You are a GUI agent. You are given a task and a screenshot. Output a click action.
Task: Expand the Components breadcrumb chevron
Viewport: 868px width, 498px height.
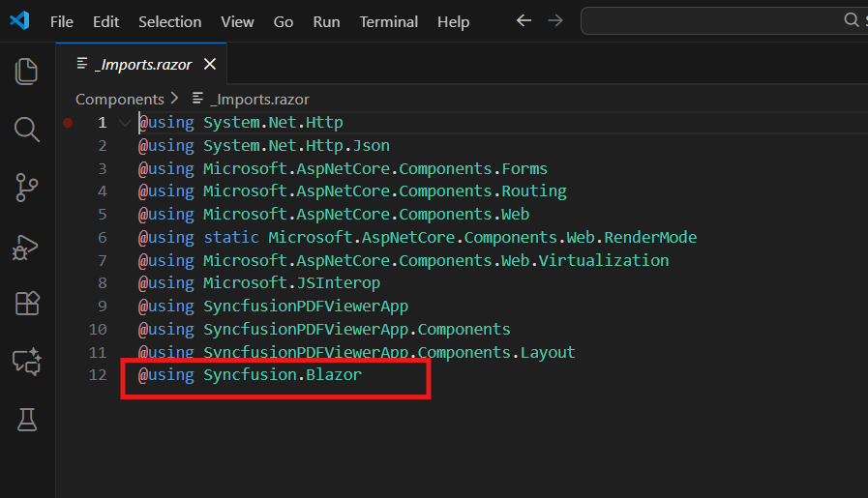pos(175,99)
